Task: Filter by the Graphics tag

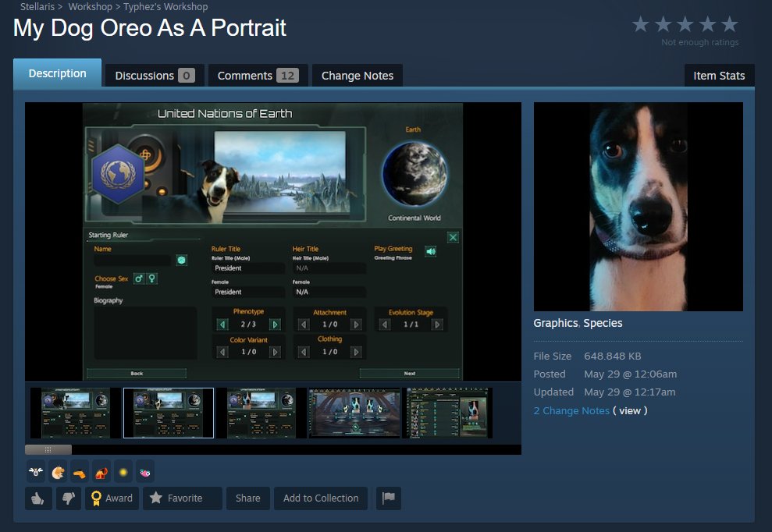Action: pyautogui.click(x=555, y=323)
